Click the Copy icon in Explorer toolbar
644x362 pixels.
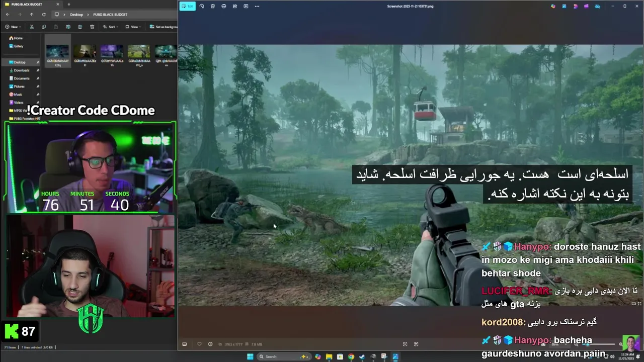[x=44, y=27]
